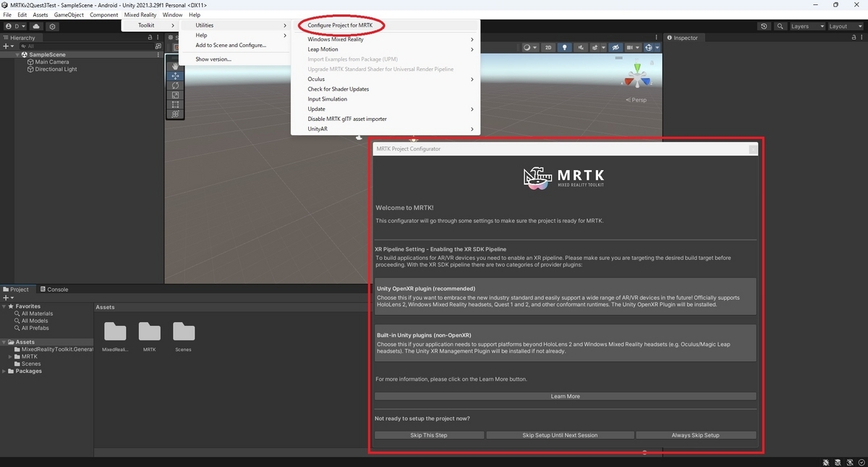This screenshot has height=467, width=868.
Task: Select the Hand tool in the Scene toolbar
Action: point(175,66)
